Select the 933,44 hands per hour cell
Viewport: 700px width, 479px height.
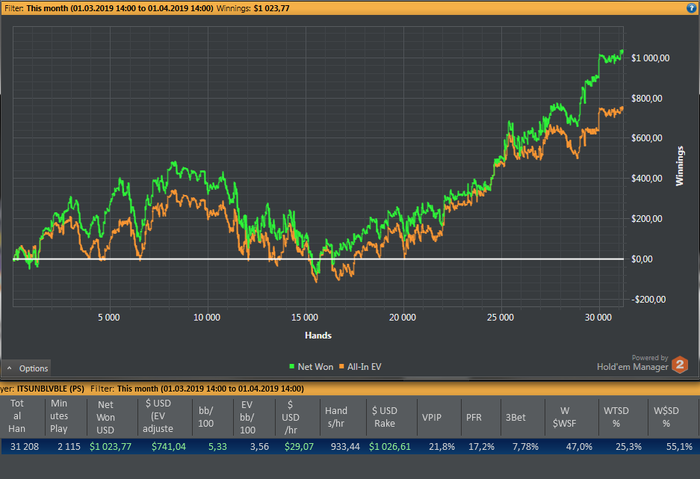click(x=345, y=446)
